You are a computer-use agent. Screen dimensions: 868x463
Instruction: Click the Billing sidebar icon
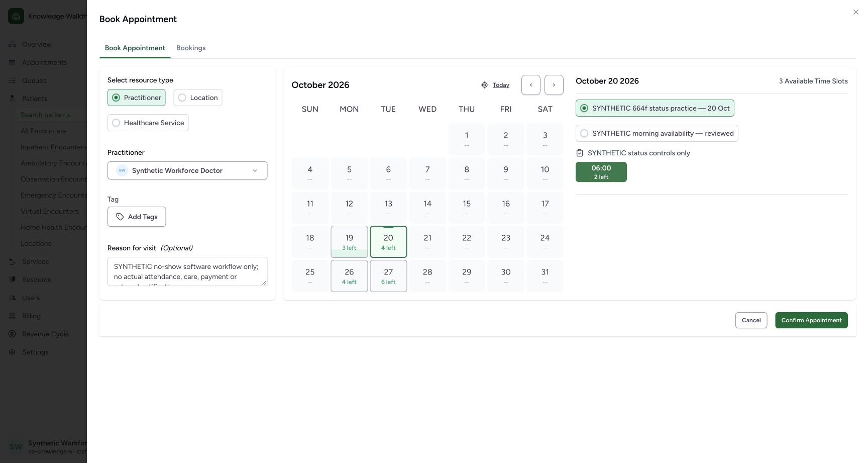[x=12, y=316]
